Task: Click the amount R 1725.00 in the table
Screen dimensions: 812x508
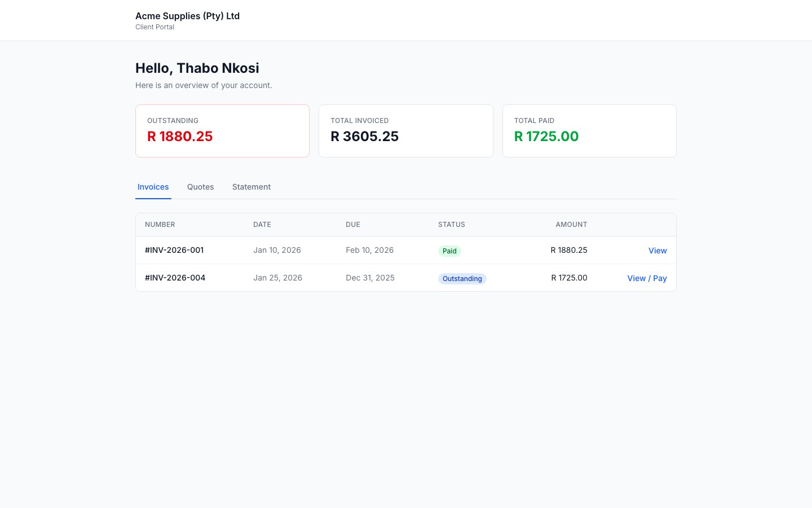Action: (x=569, y=277)
